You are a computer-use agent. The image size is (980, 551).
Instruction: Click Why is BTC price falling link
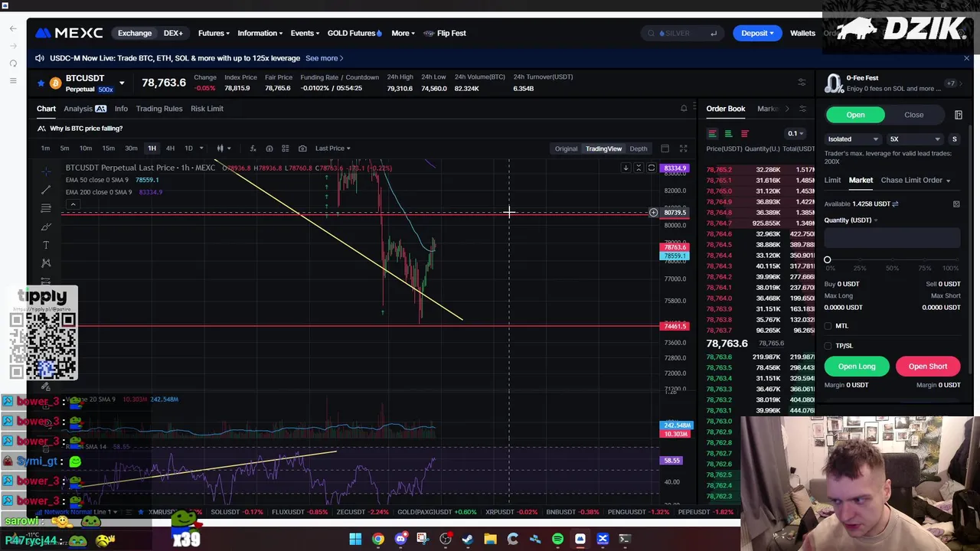click(x=86, y=129)
